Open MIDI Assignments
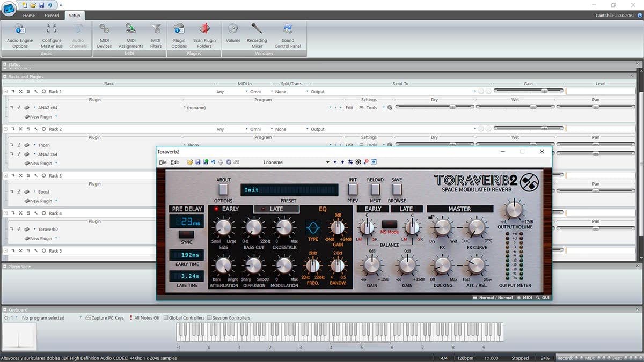 pos(131,35)
